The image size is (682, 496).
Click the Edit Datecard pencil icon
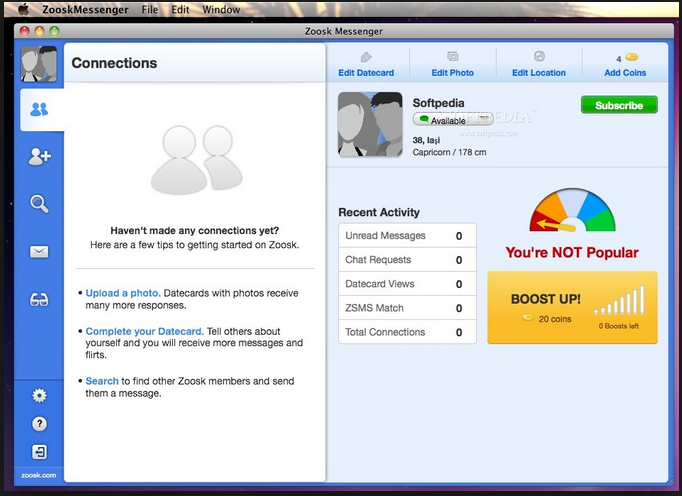point(366,57)
